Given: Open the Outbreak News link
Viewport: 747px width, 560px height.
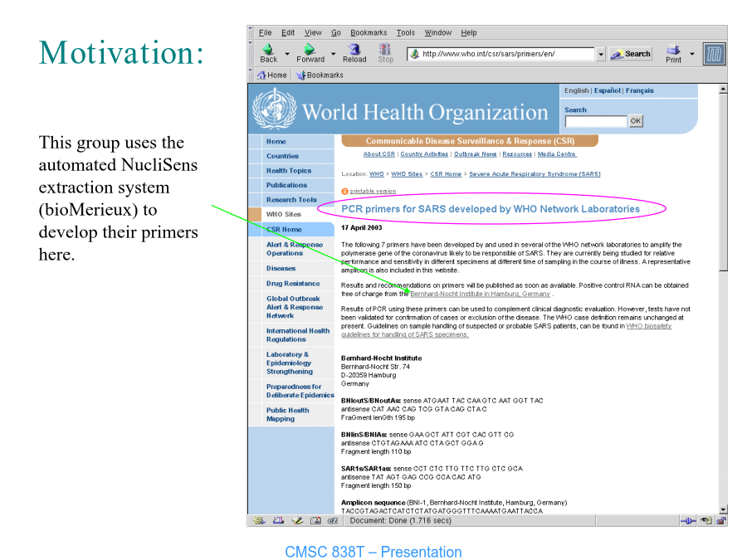Looking at the screenshot, I should pos(475,153).
